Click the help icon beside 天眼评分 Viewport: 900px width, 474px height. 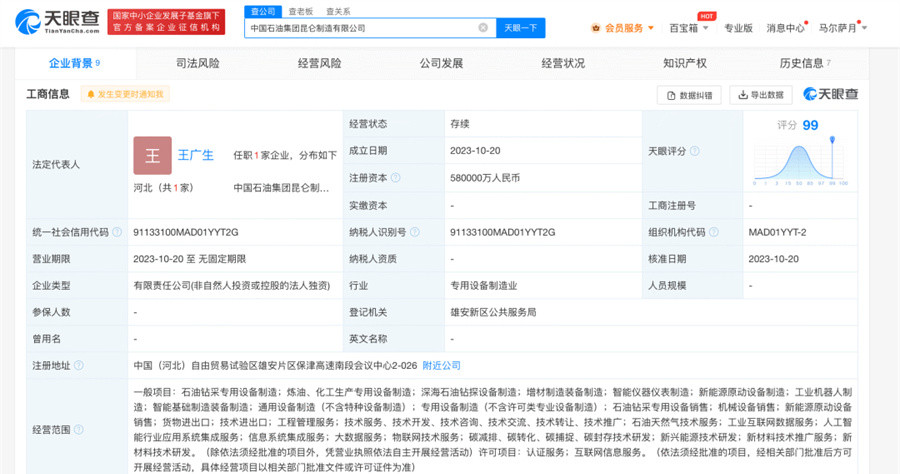695,151
